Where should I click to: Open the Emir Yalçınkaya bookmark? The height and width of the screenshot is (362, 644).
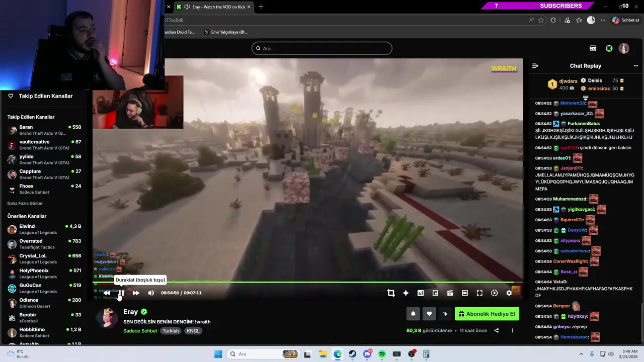click(226, 32)
